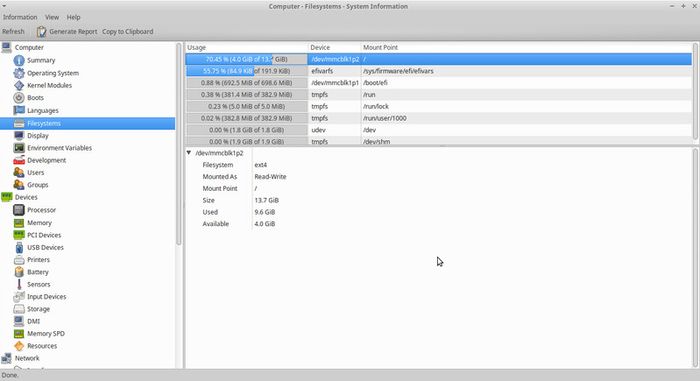
Task: Open the View menu
Action: (52, 17)
